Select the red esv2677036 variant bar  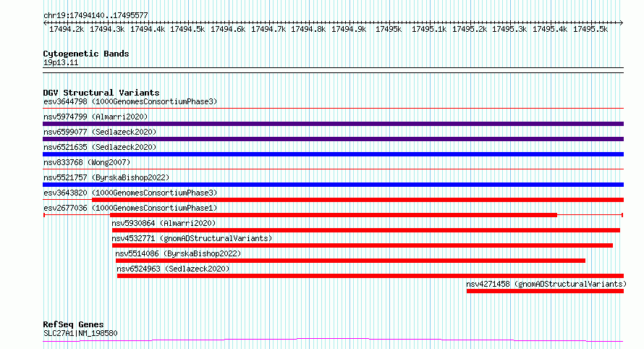[334, 215]
